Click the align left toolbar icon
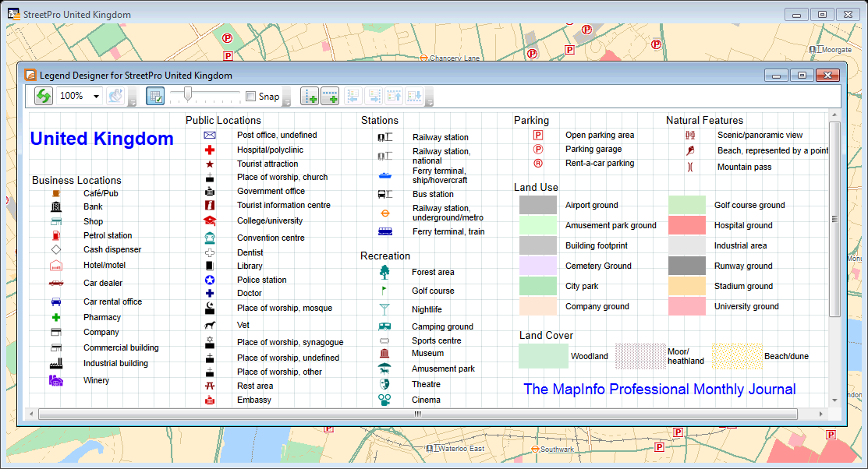 353,97
